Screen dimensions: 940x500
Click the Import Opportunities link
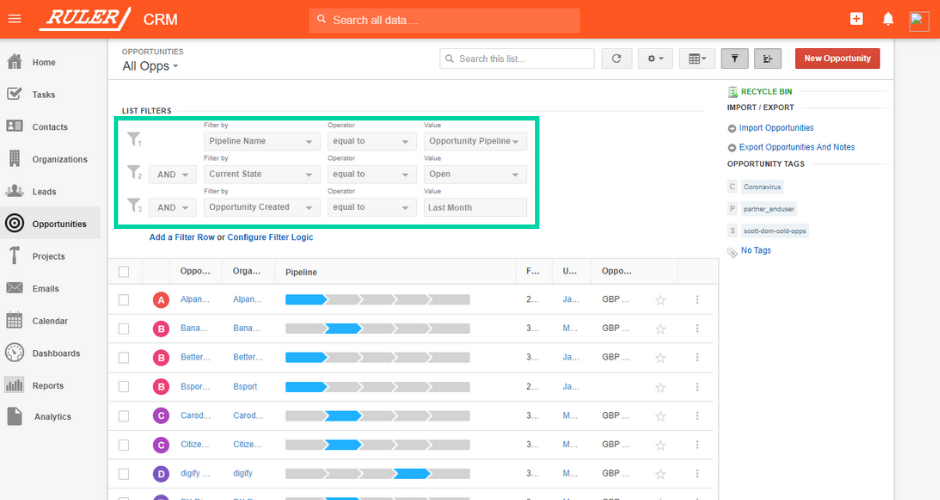pyautogui.click(x=776, y=128)
